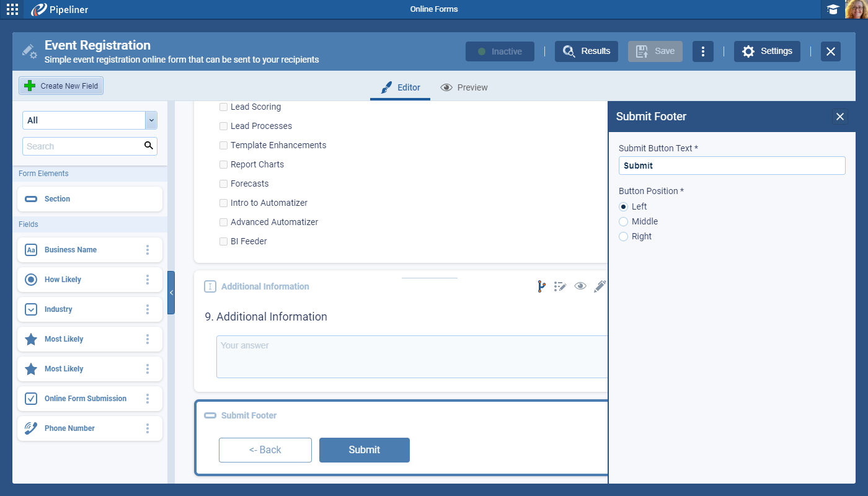Open the options menu for Business Name field
868x496 pixels.
coord(148,250)
